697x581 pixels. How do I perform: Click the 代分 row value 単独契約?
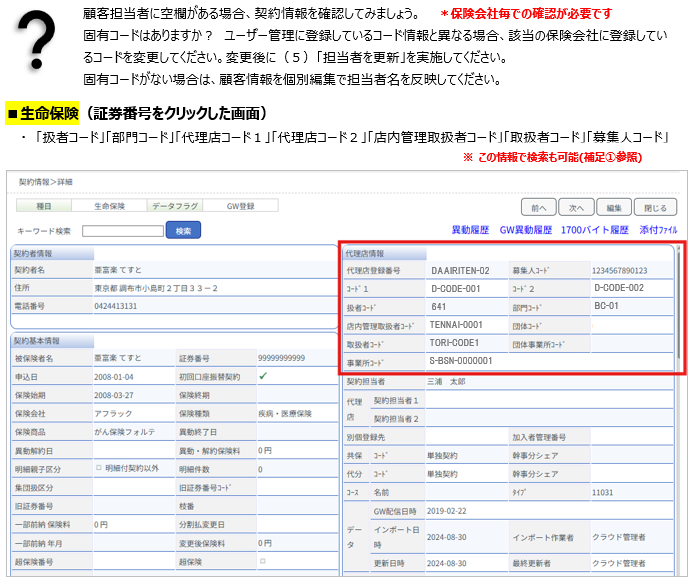[442, 474]
